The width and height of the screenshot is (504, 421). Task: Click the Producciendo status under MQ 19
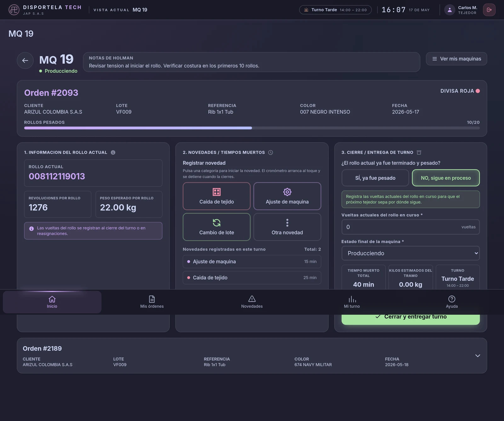click(x=58, y=71)
